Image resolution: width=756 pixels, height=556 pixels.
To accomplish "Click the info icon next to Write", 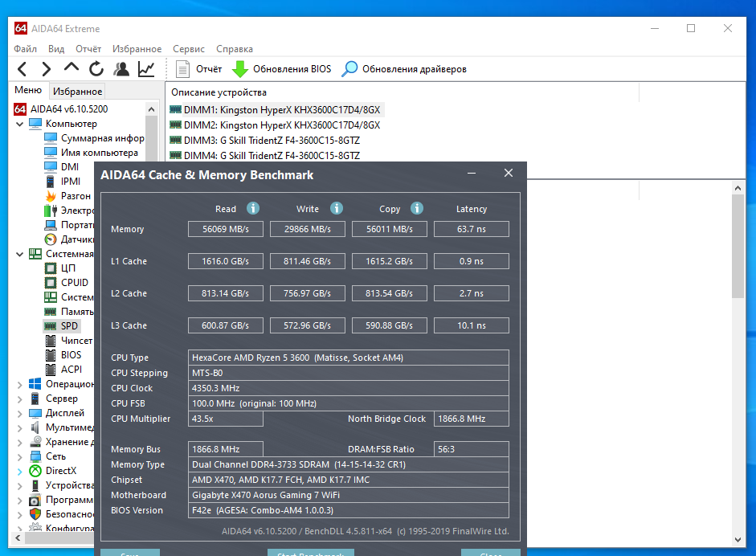I will click(x=337, y=208).
